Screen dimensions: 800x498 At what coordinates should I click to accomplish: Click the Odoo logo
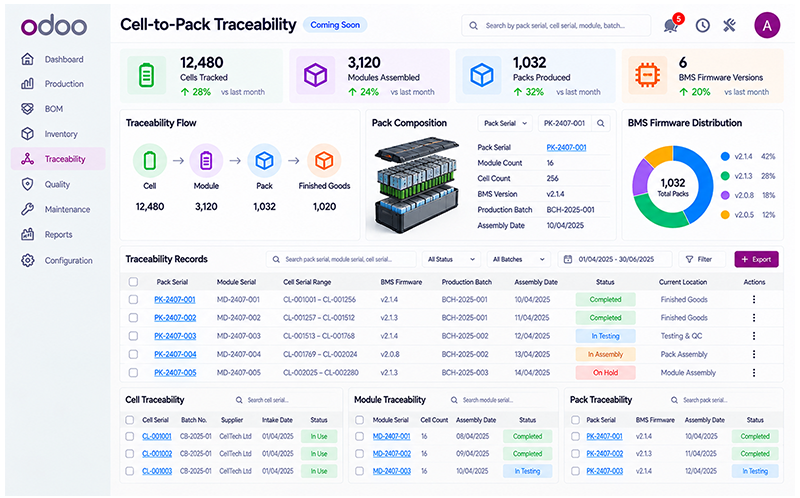click(54, 25)
